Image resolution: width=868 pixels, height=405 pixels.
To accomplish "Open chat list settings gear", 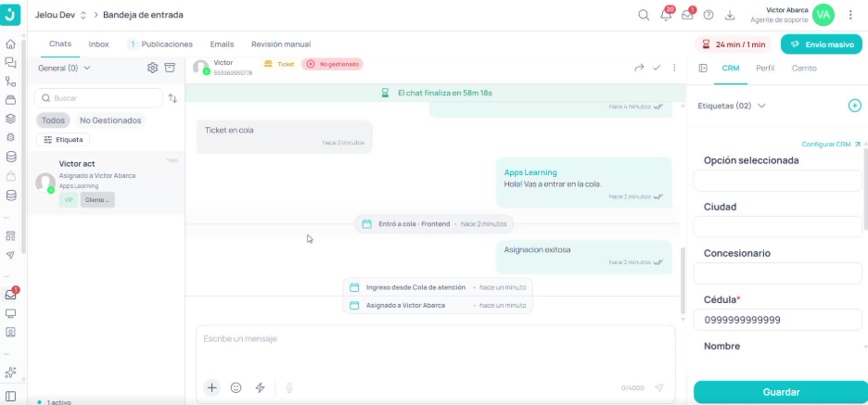I will coord(152,68).
